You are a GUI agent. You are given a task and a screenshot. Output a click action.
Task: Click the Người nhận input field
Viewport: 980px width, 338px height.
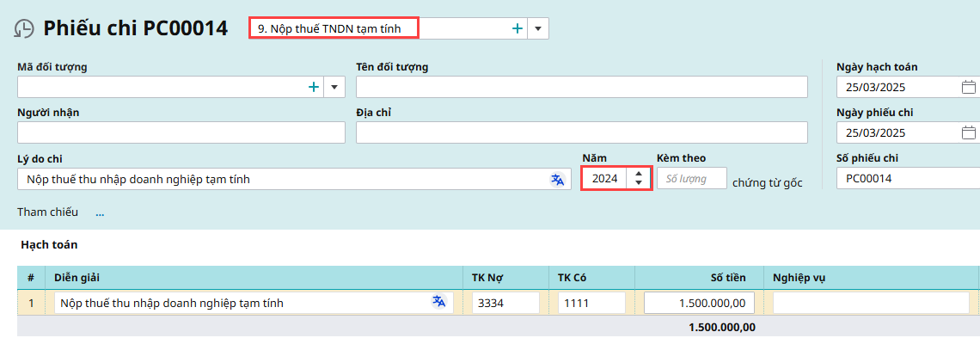tap(181, 132)
